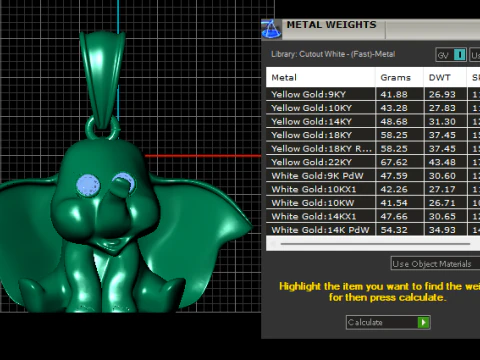Select the White Gold:14K PdW row

[x=373, y=230]
